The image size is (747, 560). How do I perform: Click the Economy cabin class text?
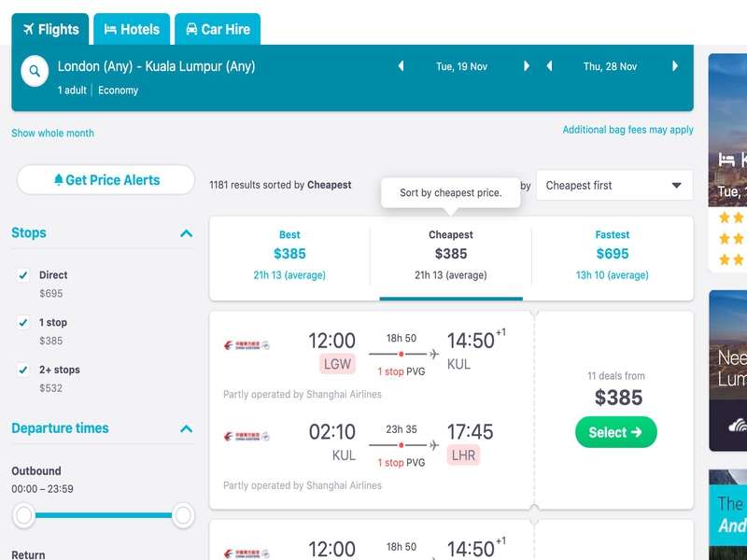coord(119,91)
